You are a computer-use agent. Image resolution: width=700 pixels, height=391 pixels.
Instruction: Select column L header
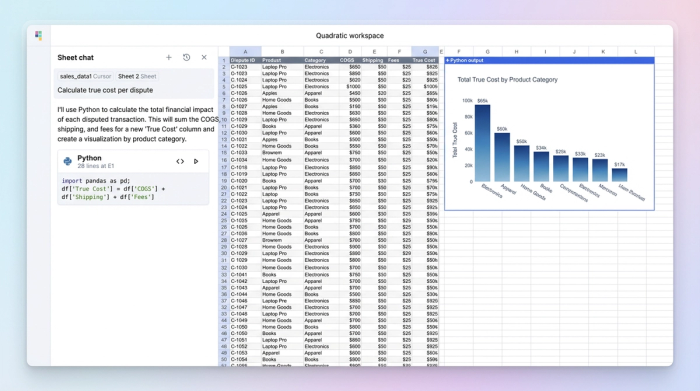point(636,52)
